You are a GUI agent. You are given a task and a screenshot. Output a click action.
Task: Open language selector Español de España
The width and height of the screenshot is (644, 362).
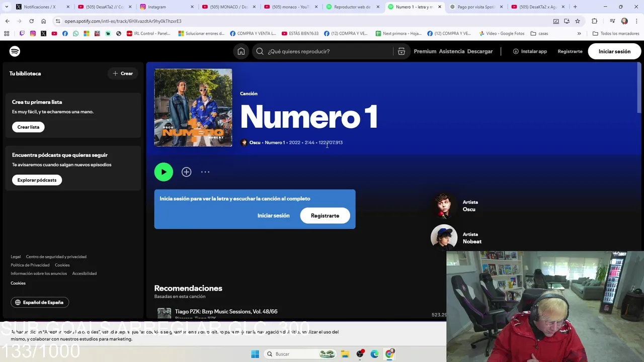(x=40, y=302)
